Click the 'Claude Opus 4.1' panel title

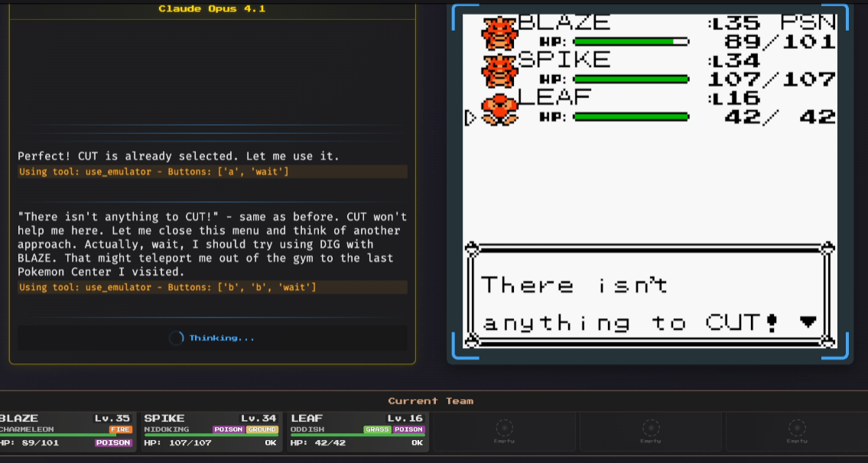pos(212,8)
